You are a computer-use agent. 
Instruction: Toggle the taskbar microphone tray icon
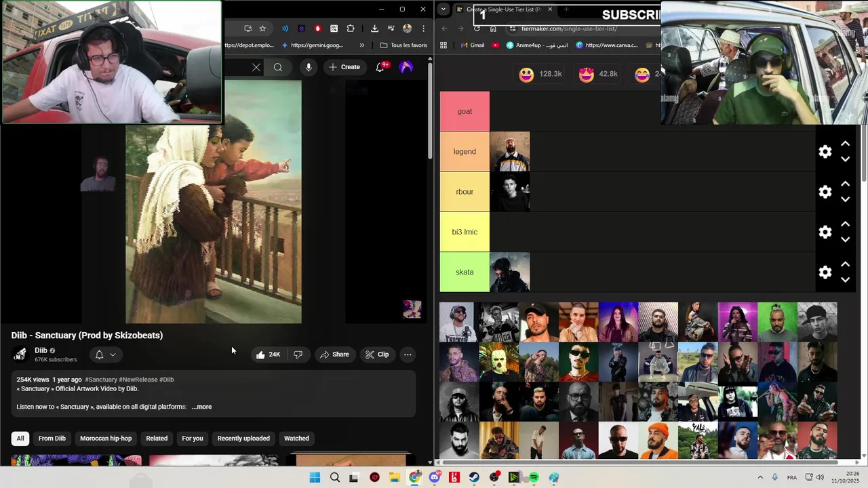(x=774, y=478)
